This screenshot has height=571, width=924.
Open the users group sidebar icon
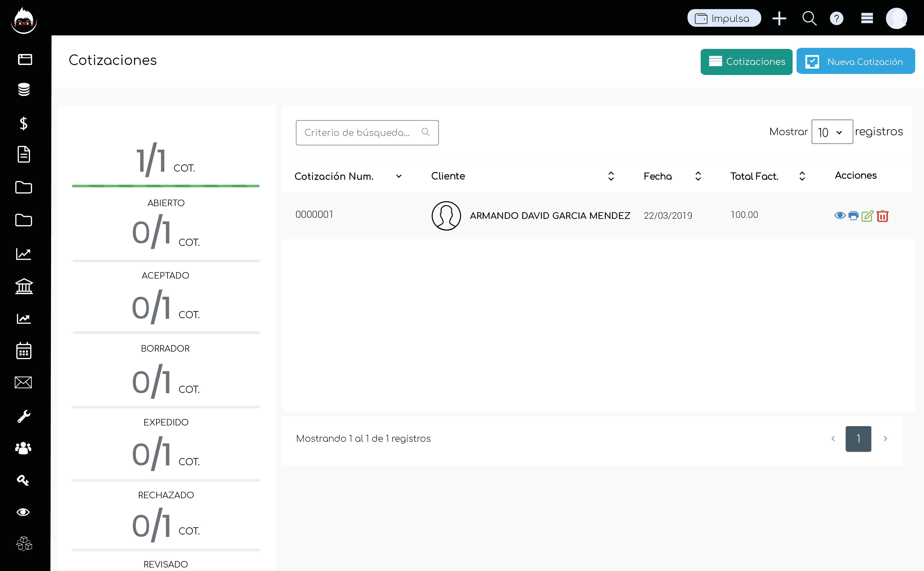(23, 448)
